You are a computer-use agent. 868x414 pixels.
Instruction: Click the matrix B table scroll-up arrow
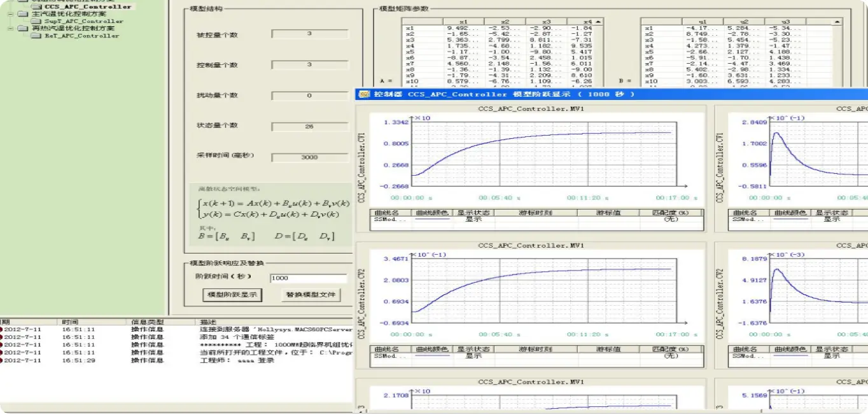837,22
